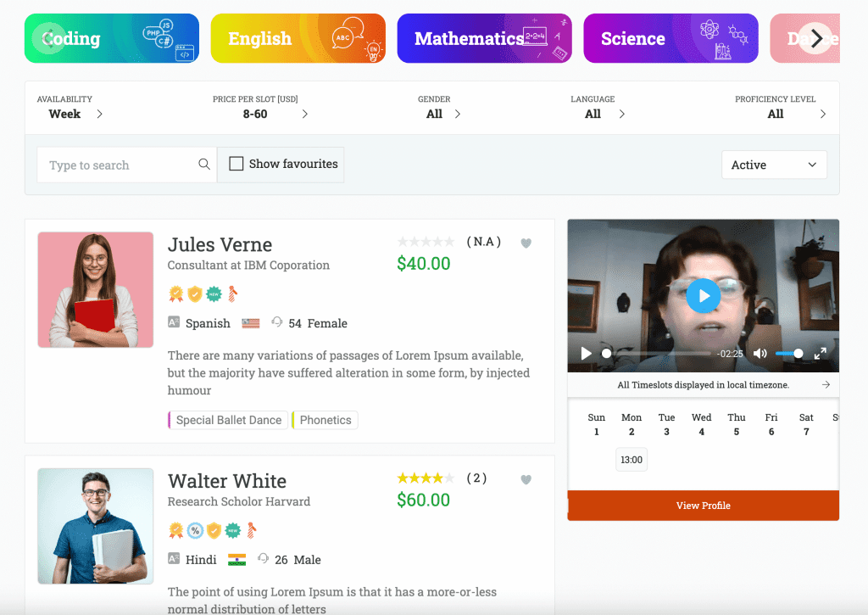Screen dimensions: 868x615
Task: Select the Science category tab
Action: click(670, 38)
